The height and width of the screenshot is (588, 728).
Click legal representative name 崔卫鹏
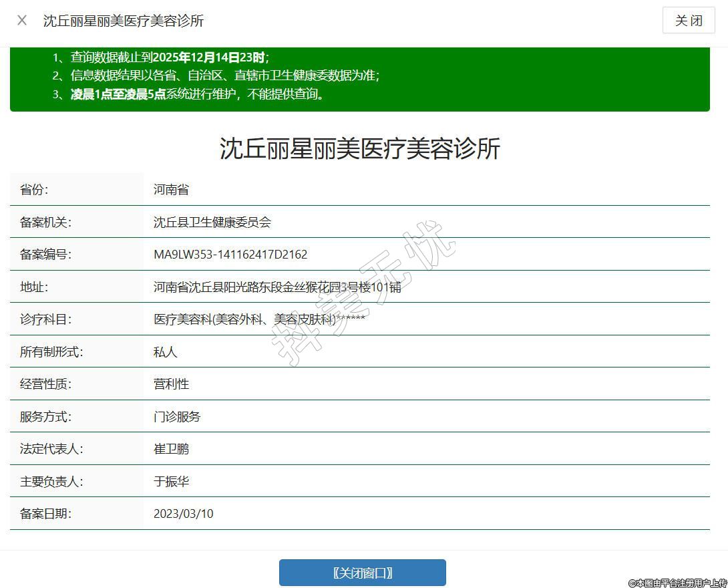tap(171, 449)
